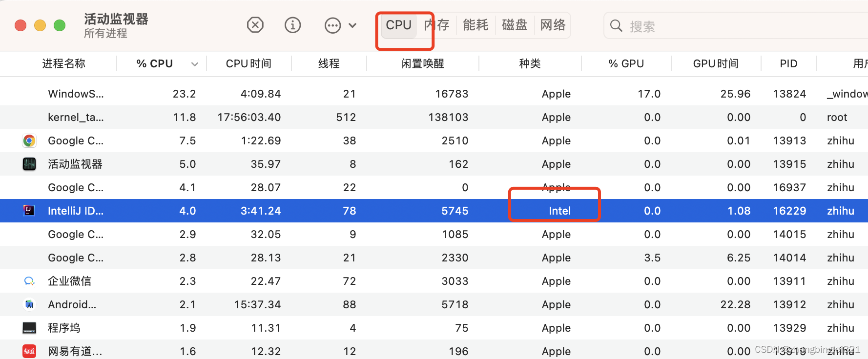Image resolution: width=868 pixels, height=359 pixels.
Task: Select the 活动监视器 process name
Action: click(x=75, y=164)
